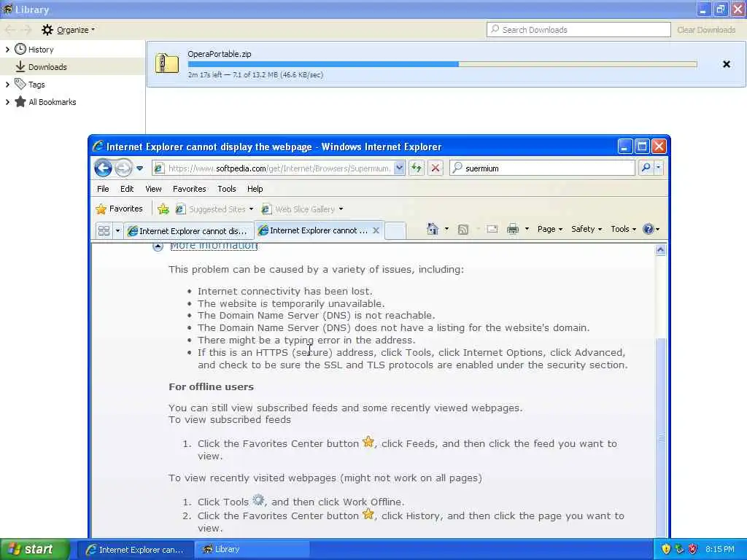The height and width of the screenshot is (560, 747).
Task: Click the Windows start button
Action: pyautogui.click(x=35, y=550)
